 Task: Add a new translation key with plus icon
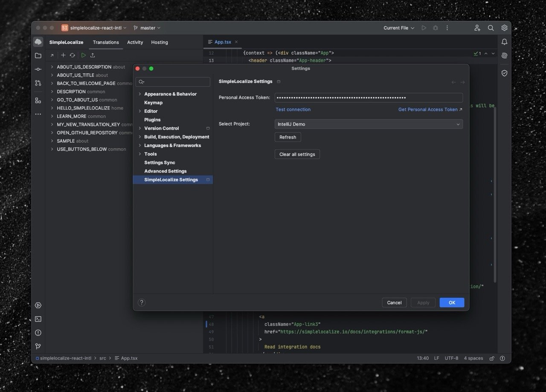[x=63, y=55]
